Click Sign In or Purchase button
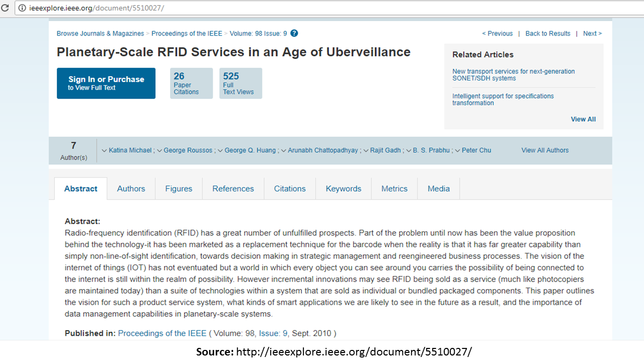 click(106, 83)
